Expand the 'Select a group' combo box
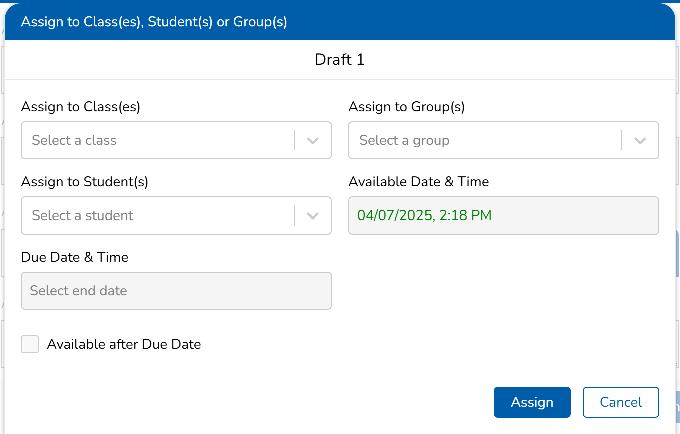The height and width of the screenshot is (434, 680). pyautogui.click(x=484, y=140)
